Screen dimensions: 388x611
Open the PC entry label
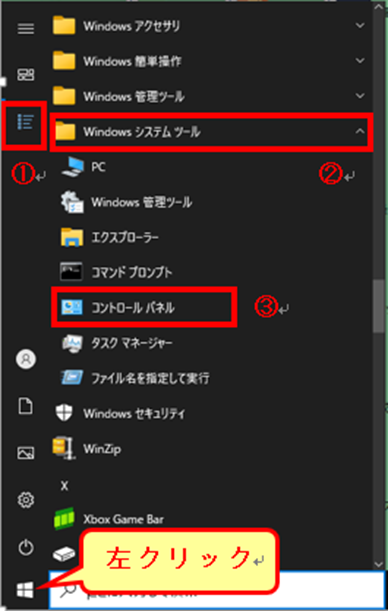pos(98,167)
